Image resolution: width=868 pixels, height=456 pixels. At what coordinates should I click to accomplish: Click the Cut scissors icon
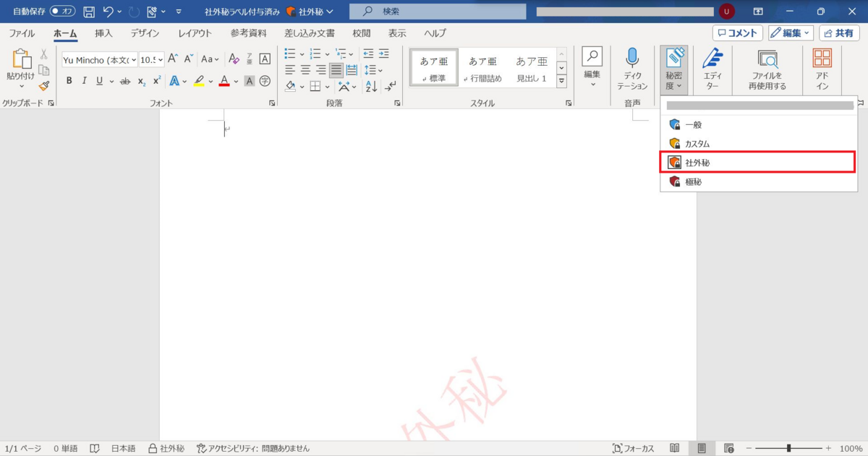44,54
